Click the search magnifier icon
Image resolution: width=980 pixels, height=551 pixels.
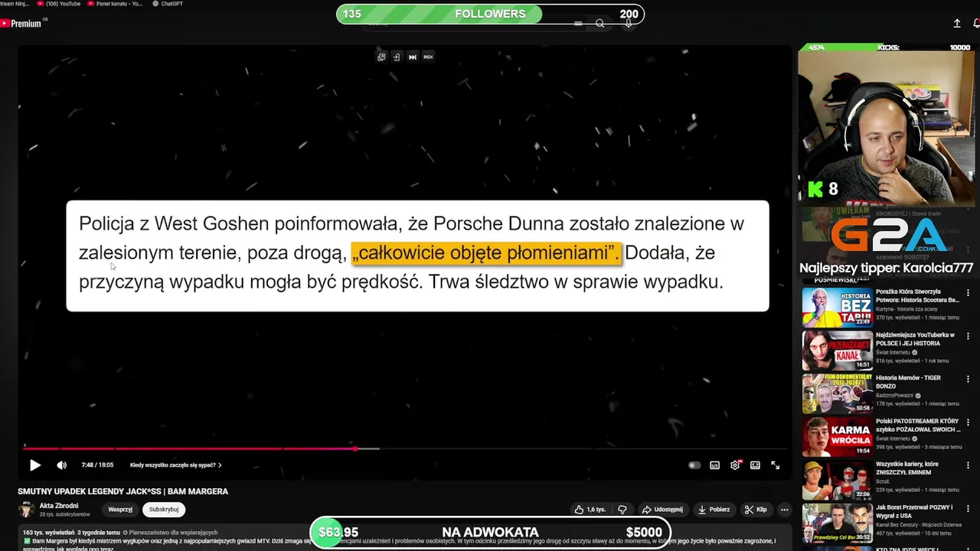[x=599, y=24]
